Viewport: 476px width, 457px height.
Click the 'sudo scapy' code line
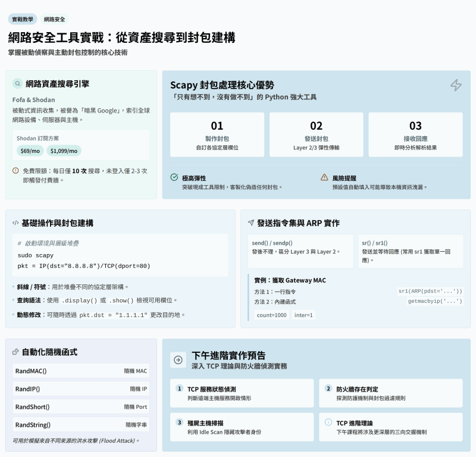click(36, 255)
